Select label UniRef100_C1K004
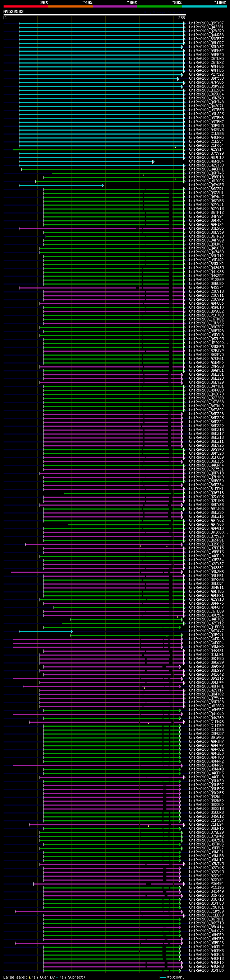Screen dimensions: 230x980 (x=206, y=145)
